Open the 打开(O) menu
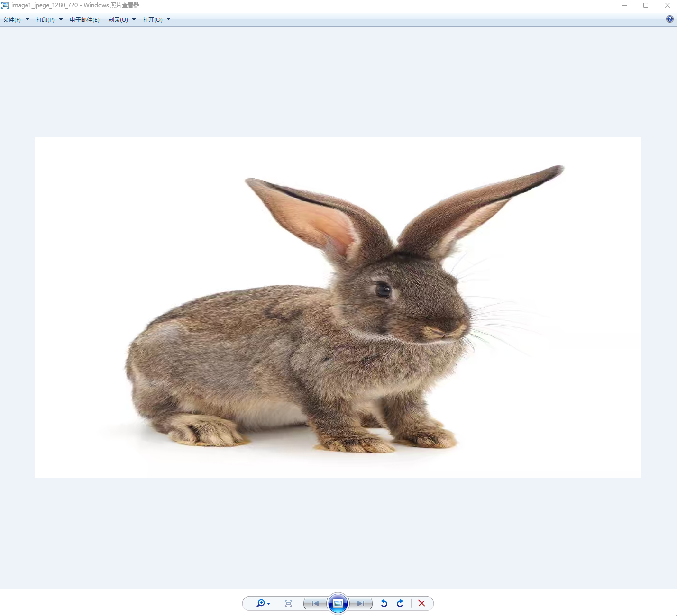 153,20
